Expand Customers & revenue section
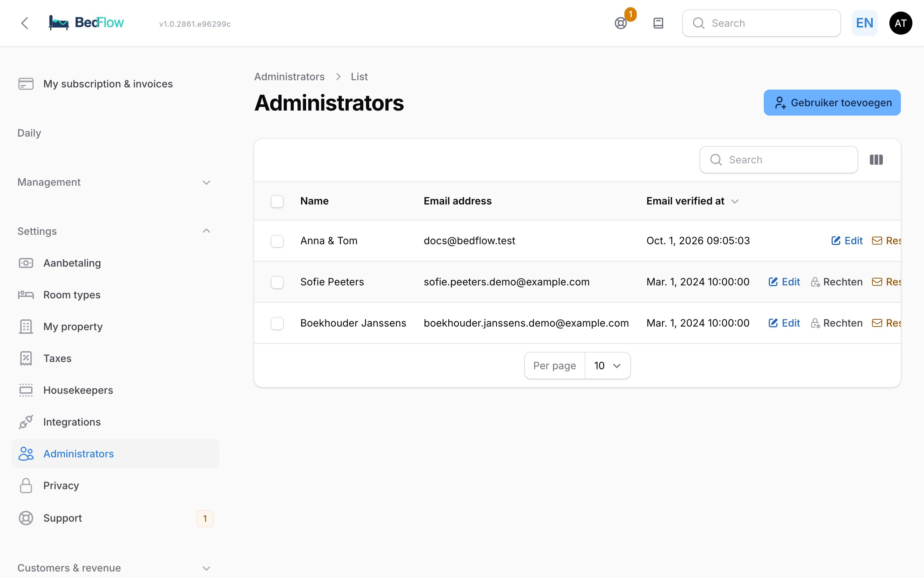 (115, 568)
